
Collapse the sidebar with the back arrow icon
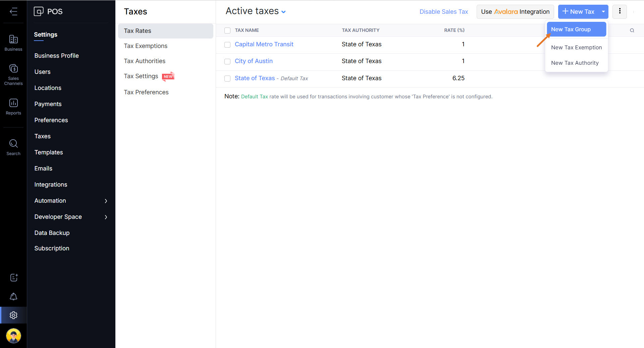tap(13, 11)
